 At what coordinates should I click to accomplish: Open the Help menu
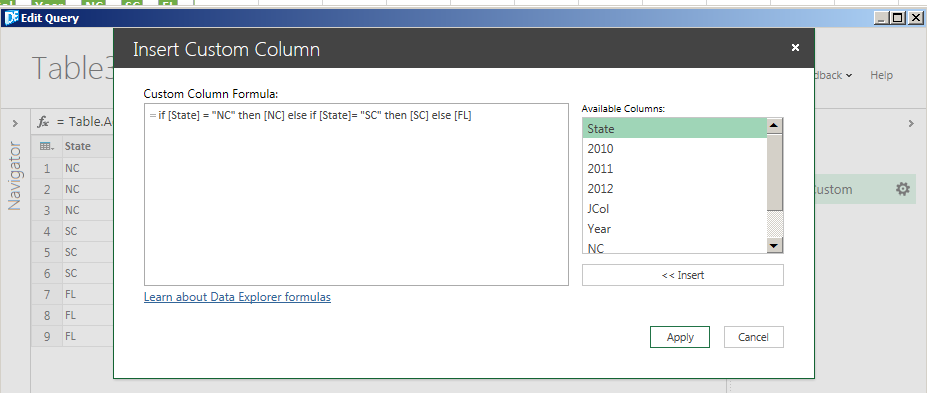click(x=881, y=75)
